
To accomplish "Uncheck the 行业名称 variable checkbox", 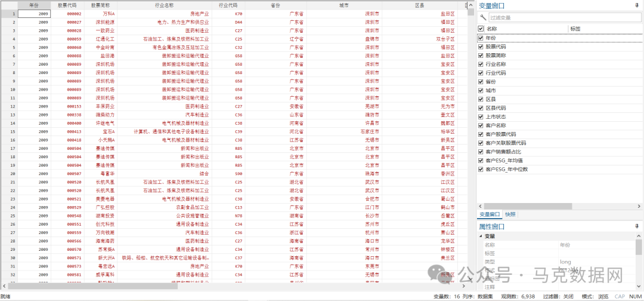I will tap(481, 64).
